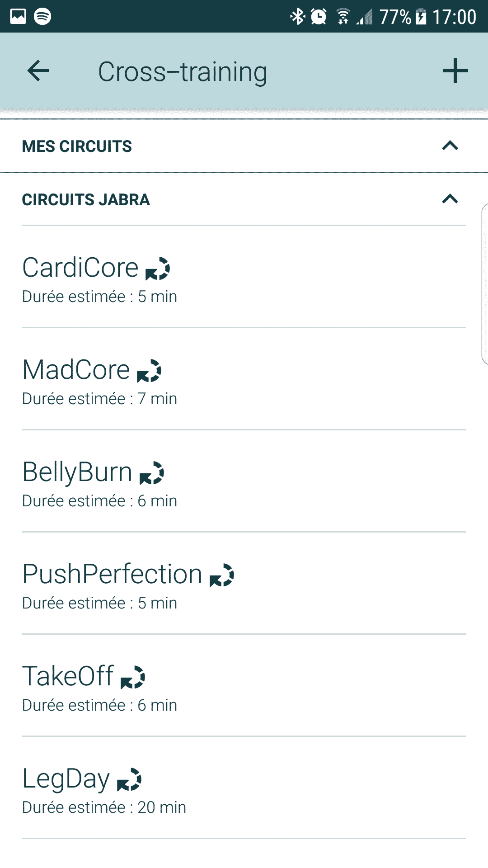Collapse the Mes Circuits section chevron
The width and height of the screenshot is (488, 868).
point(450,146)
